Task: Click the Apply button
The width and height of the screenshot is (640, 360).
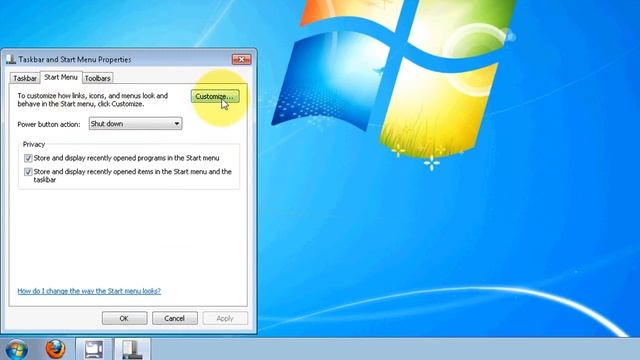Action: (225, 318)
